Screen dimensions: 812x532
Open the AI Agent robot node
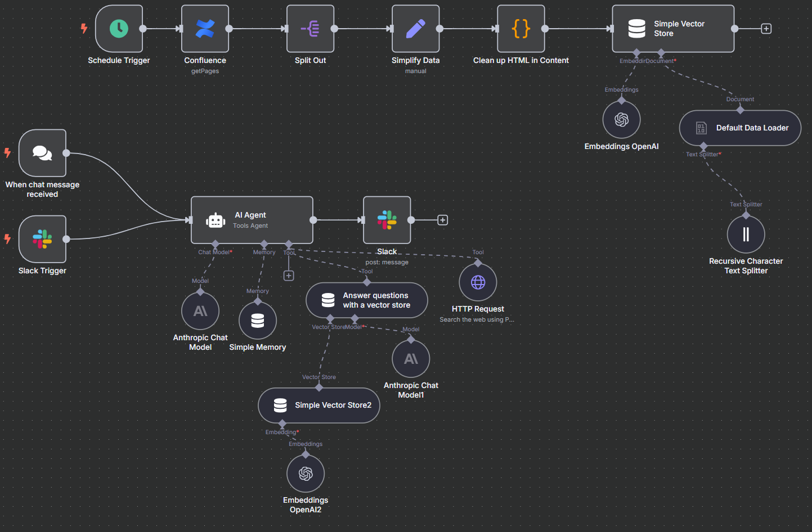click(252, 220)
